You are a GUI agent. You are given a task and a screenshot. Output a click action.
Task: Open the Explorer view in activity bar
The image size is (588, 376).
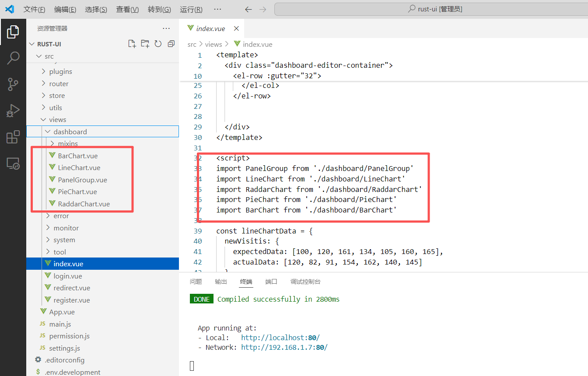click(13, 31)
